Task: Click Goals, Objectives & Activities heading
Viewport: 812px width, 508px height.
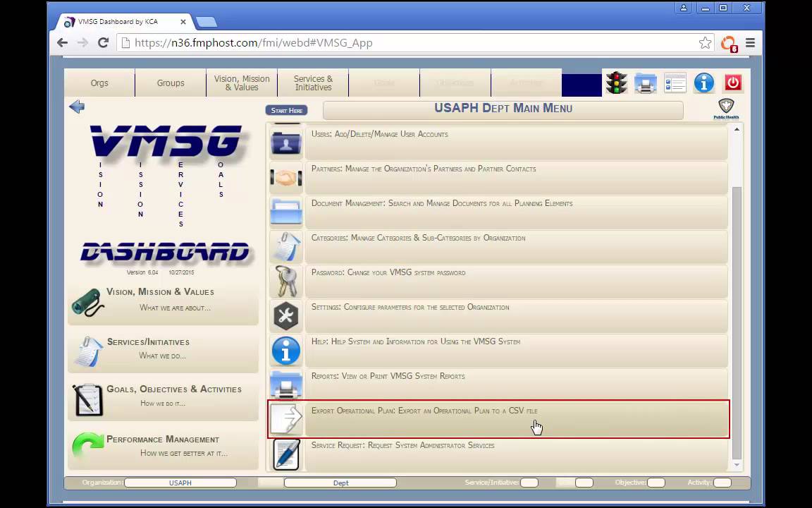Action: pos(174,389)
